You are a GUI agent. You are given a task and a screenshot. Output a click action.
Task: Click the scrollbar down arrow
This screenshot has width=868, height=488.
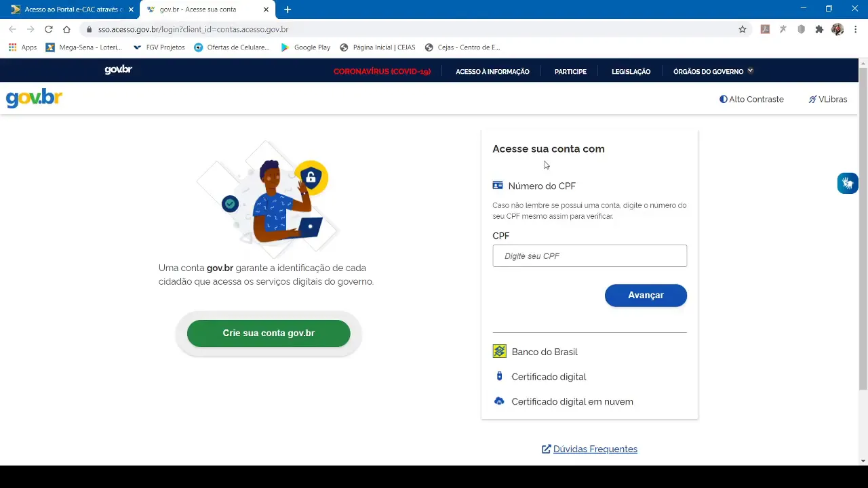pos(863,461)
